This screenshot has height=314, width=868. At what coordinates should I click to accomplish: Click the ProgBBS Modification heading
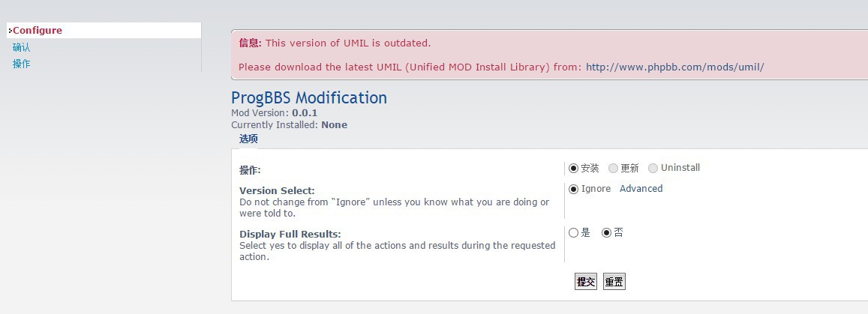pos(309,98)
